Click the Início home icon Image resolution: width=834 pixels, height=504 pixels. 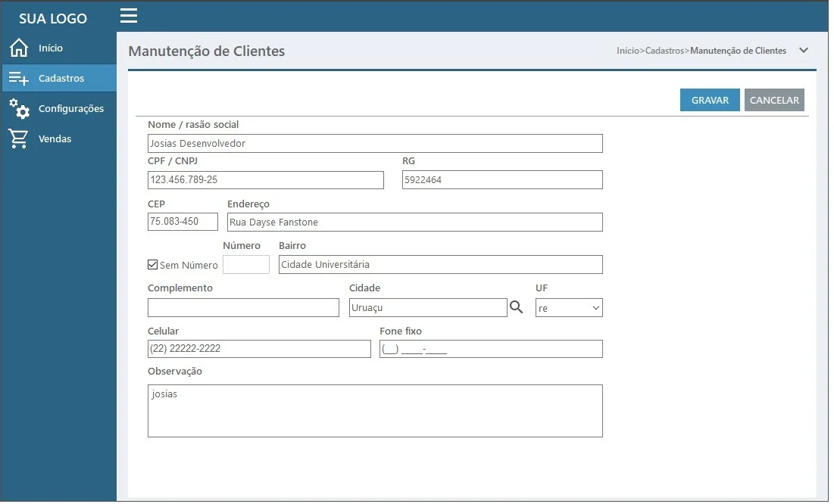[x=19, y=48]
